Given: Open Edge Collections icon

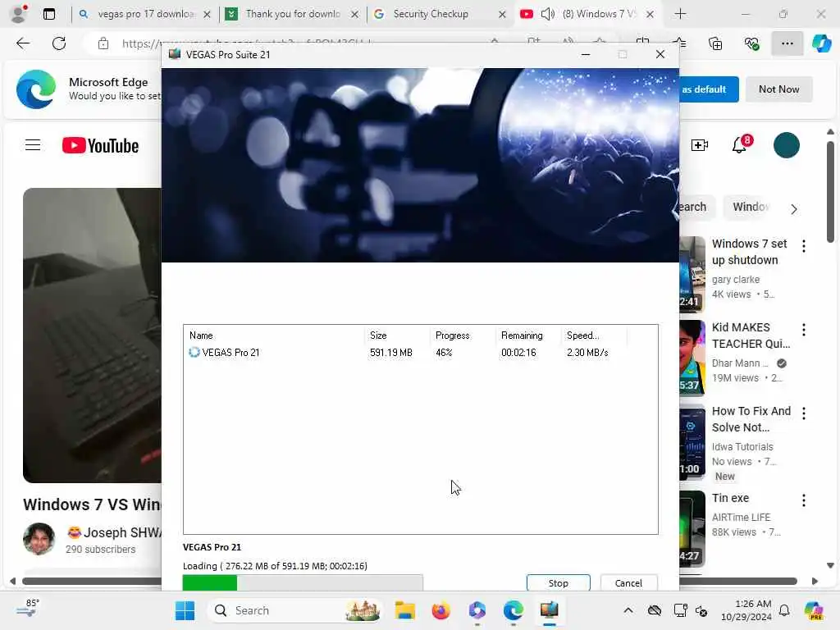Looking at the screenshot, I should tap(715, 43).
